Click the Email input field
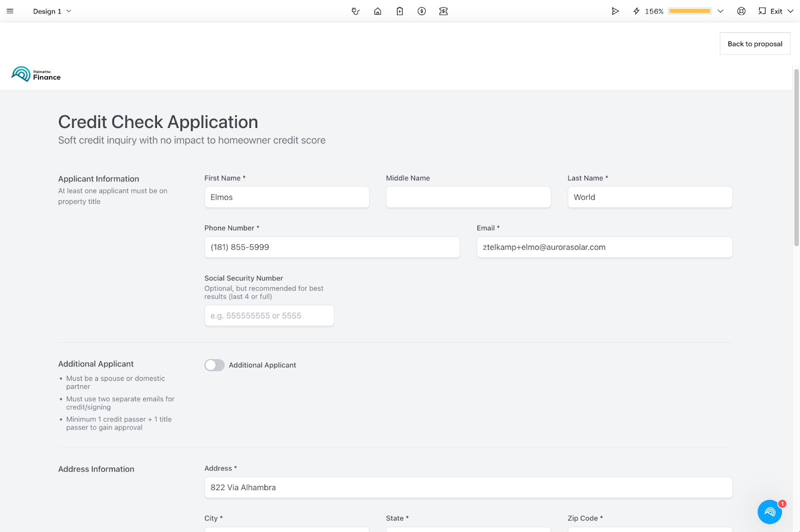This screenshot has height=532, width=800. point(604,247)
